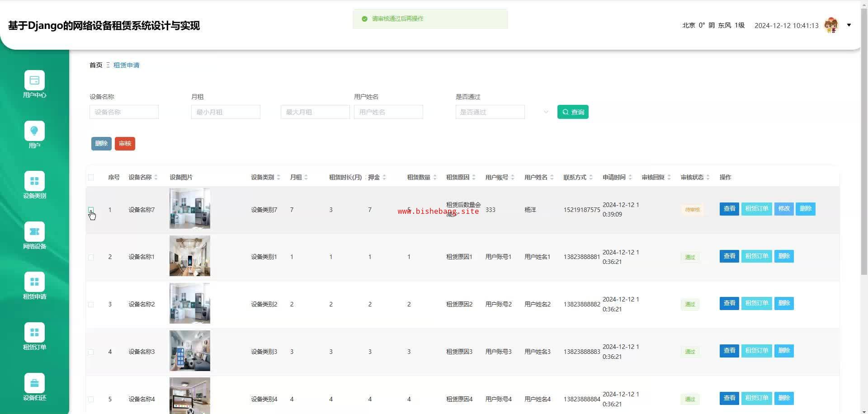Screen dimensions: 868x414
Task: Toggle the select-all checkbox in table header
Action: [x=91, y=177]
